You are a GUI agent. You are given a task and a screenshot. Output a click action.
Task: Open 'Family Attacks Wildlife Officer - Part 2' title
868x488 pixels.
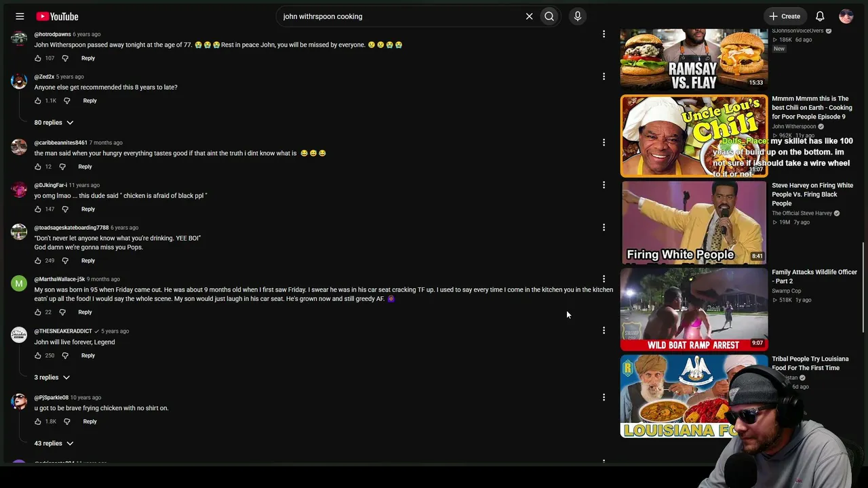(814, 277)
